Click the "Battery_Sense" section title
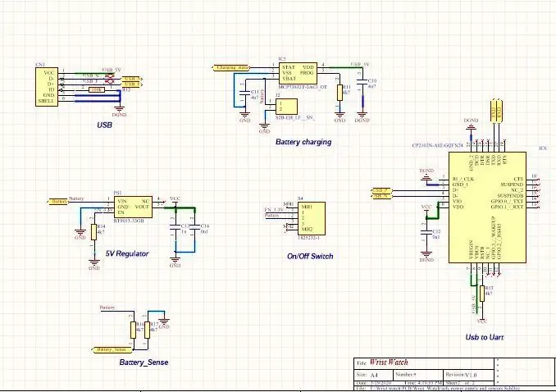This screenshot has width=556, height=392. click(144, 362)
